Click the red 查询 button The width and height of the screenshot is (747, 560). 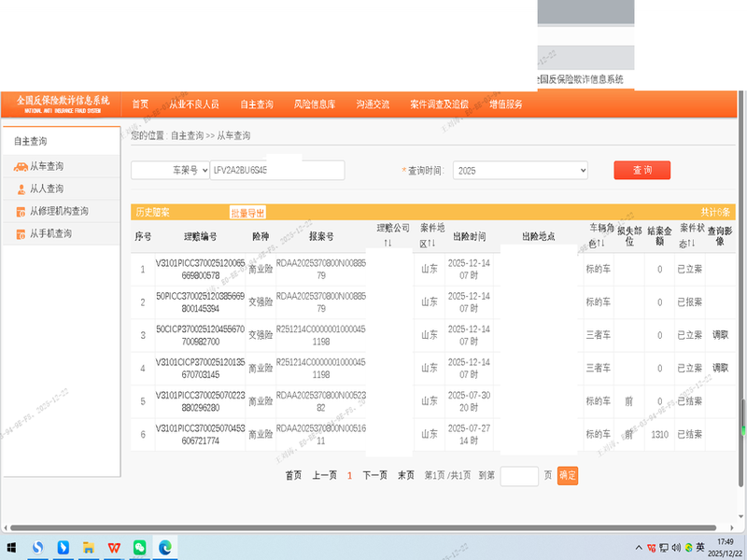641,170
